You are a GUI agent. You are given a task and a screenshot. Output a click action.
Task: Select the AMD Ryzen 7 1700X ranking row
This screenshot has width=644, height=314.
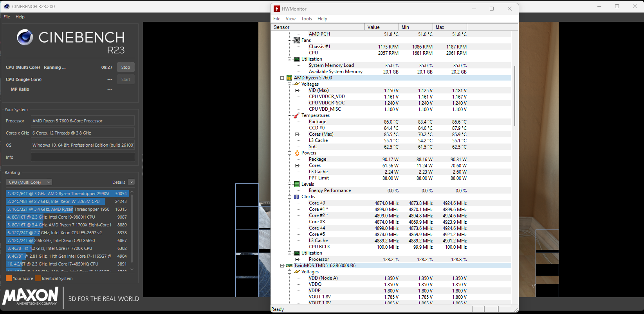click(x=67, y=225)
